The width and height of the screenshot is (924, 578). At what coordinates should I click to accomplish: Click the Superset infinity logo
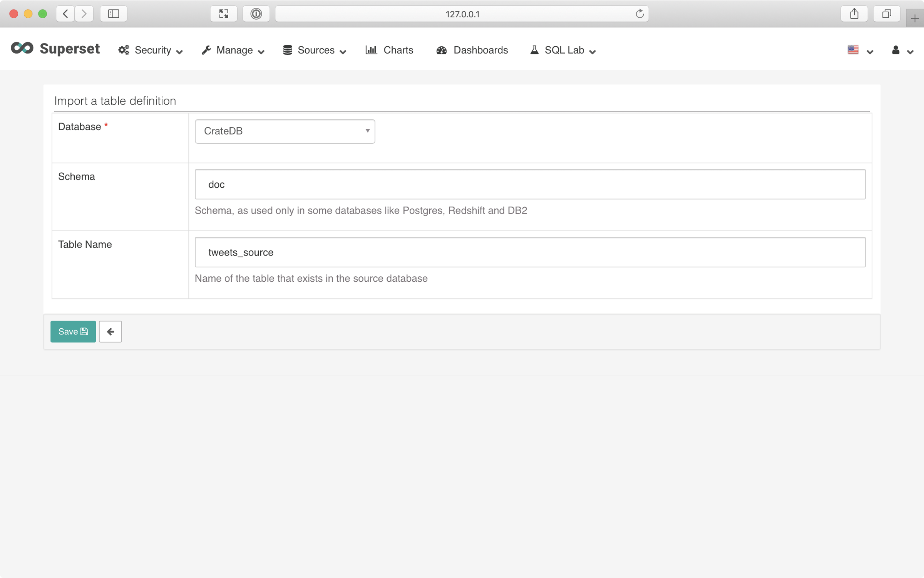(x=22, y=49)
